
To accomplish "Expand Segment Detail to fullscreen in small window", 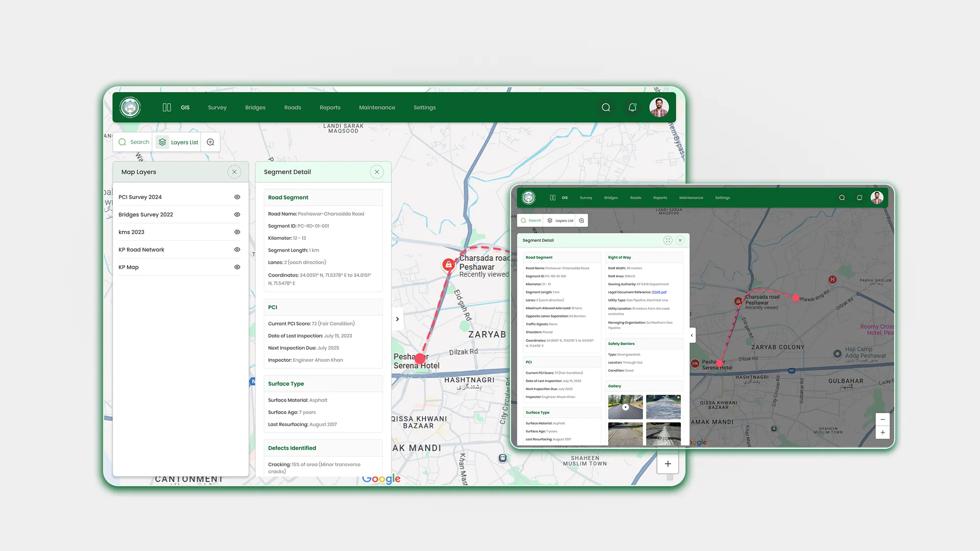I will pos(668,240).
